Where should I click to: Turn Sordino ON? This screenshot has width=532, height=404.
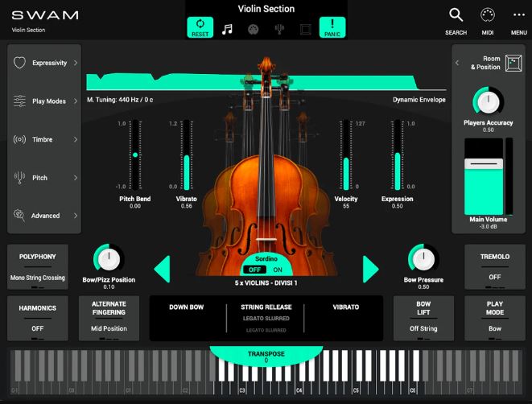(278, 270)
